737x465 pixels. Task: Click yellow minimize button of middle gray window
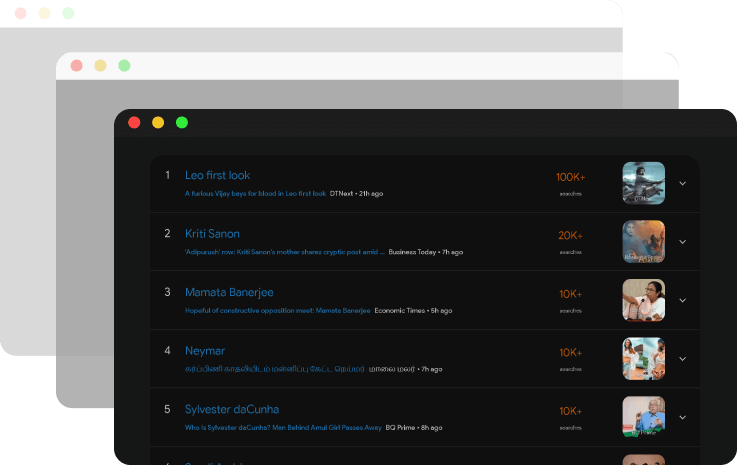[100, 65]
